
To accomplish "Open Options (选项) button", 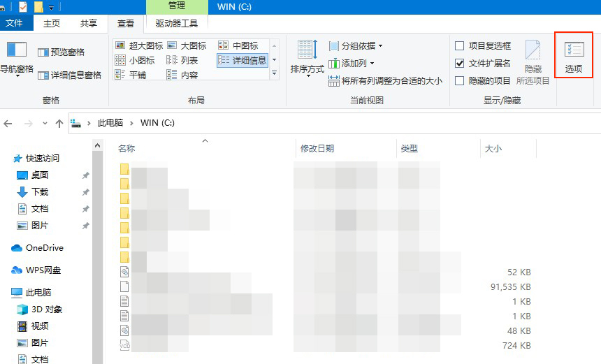I will (574, 56).
